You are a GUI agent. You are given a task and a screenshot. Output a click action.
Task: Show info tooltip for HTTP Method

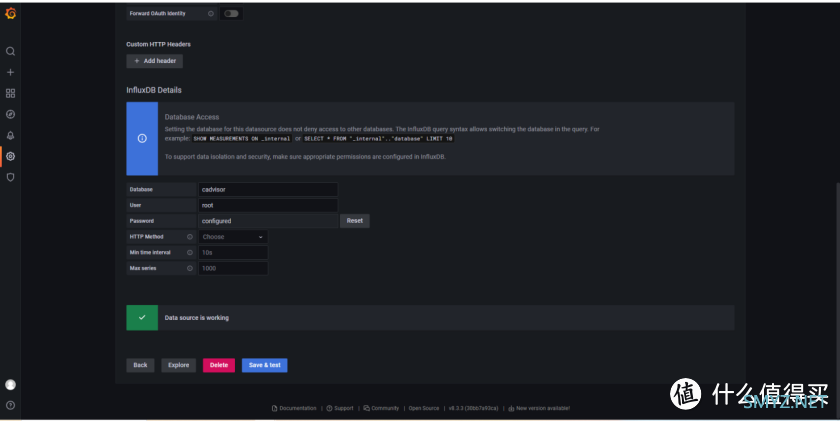pyautogui.click(x=190, y=237)
